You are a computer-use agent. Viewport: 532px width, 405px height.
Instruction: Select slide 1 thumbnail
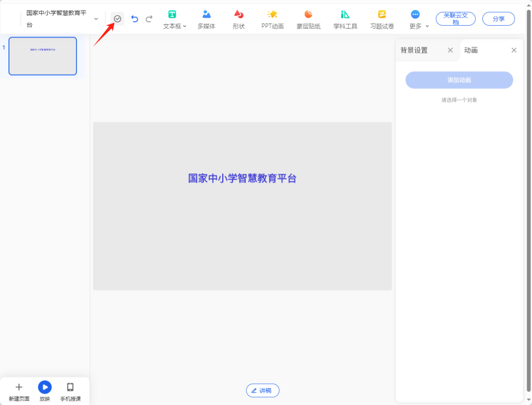42,56
